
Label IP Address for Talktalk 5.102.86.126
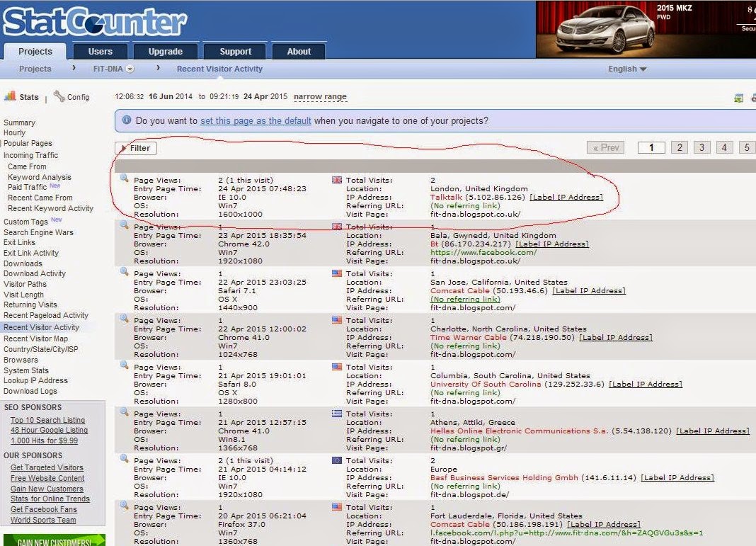[x=566, y=198]
